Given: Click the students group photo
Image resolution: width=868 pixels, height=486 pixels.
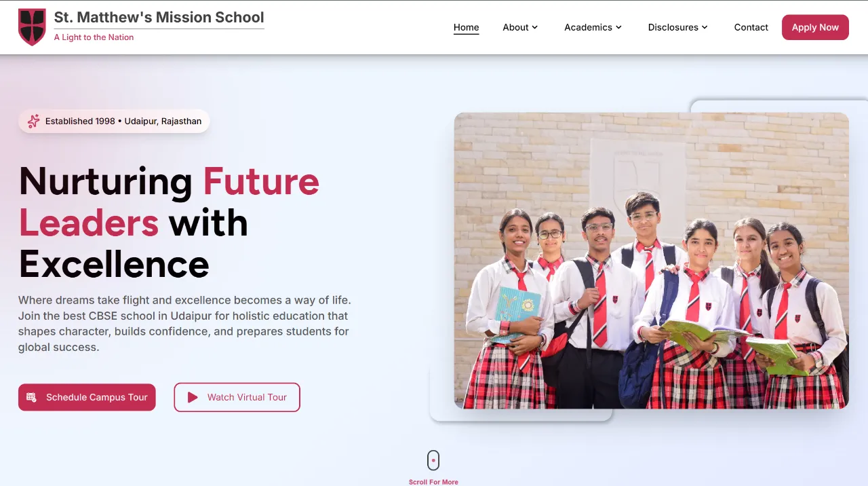Looking at the screenshot, I should 652,261.
